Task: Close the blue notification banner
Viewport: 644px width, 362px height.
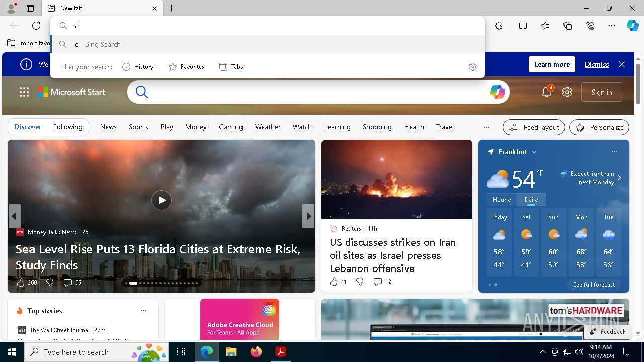Action: point(622,64)
